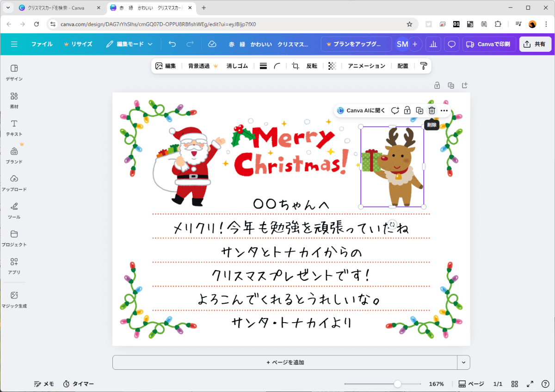Image resolution: width=555 pixels, height=392 pixels.
Task: Open the テキスト text panel
Action: [x=14, y=128]
